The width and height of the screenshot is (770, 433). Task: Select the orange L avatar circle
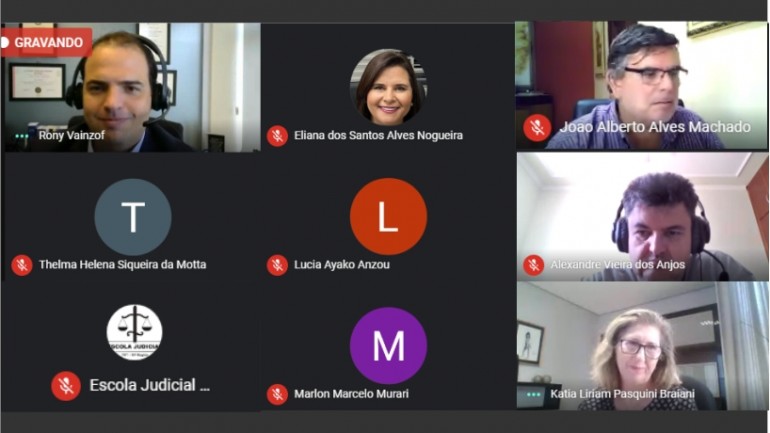click(388, 216)
